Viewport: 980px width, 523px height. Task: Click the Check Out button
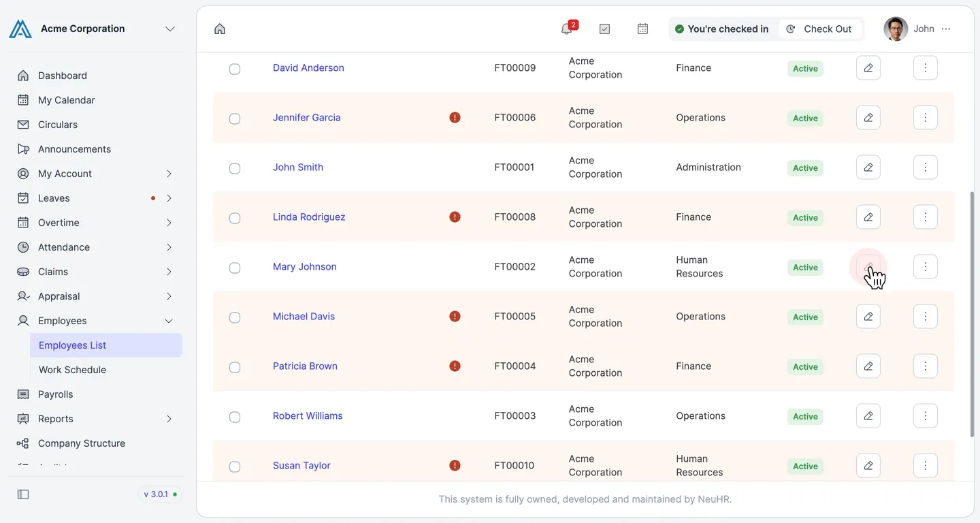tap(819, 29)
